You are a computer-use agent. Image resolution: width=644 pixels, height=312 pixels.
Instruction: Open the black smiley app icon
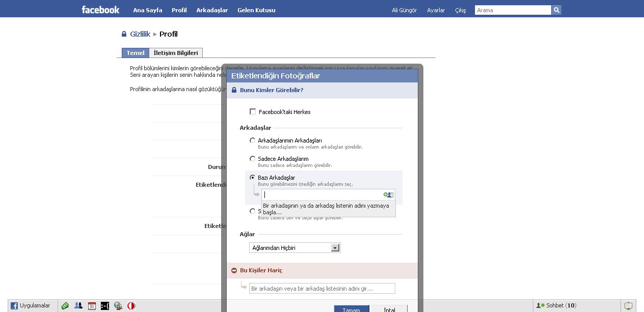pos(105,306)
